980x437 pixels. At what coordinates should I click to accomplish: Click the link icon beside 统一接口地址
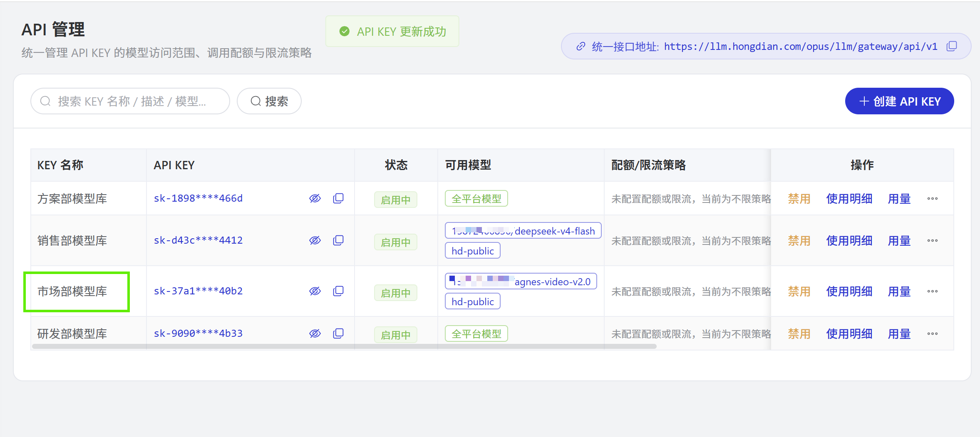coord(581,47)
